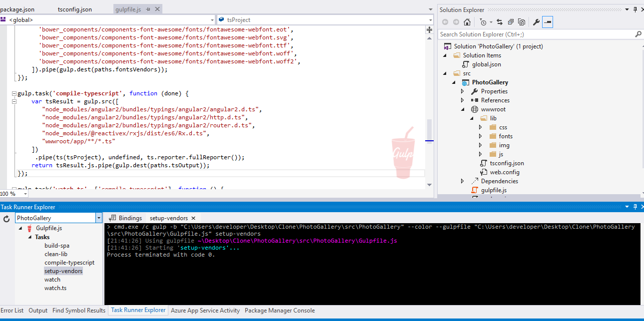Screen dimensions: 644x321
Task: Click the Home icon in Solution Explorer
Action: (467, 22)
